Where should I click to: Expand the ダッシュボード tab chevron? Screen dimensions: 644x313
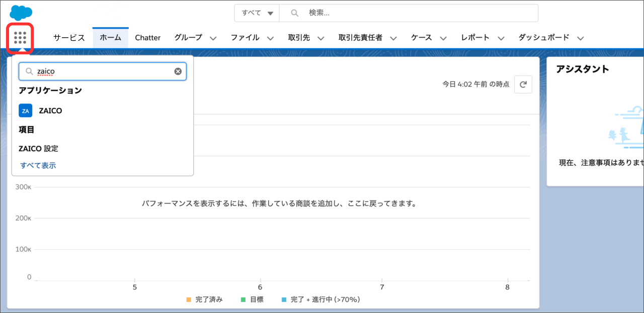point(581,38)
